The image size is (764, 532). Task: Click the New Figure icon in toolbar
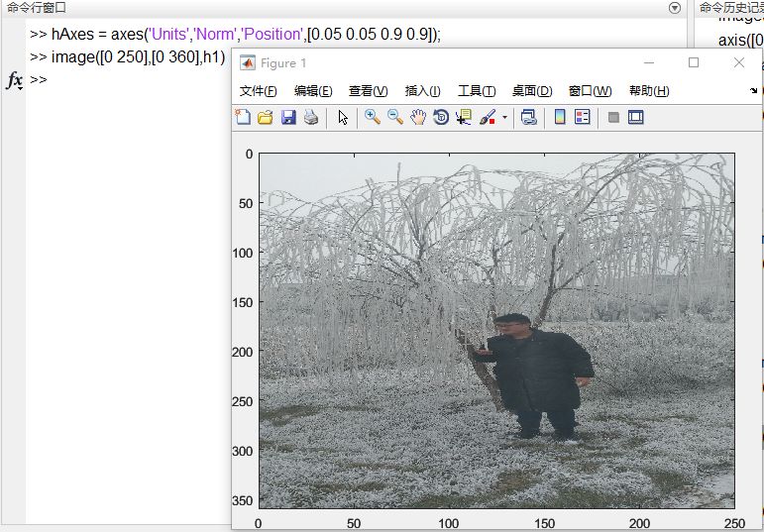click(243, 117)
